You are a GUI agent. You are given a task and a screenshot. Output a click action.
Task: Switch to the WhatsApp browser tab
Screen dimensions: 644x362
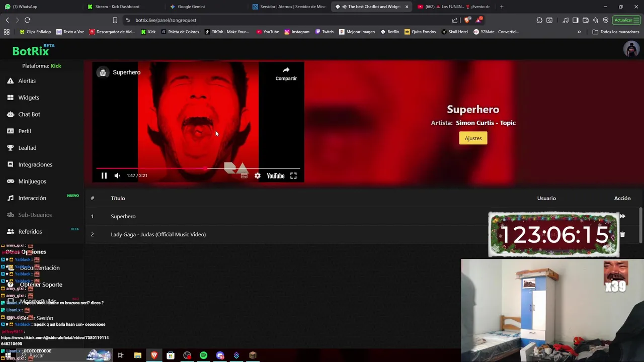pos(40,7)
